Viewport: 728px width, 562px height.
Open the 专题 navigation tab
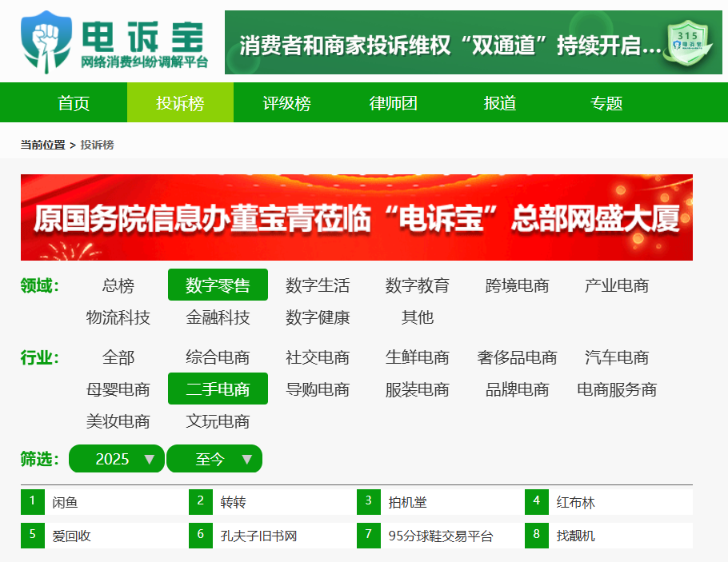(606, 102)
